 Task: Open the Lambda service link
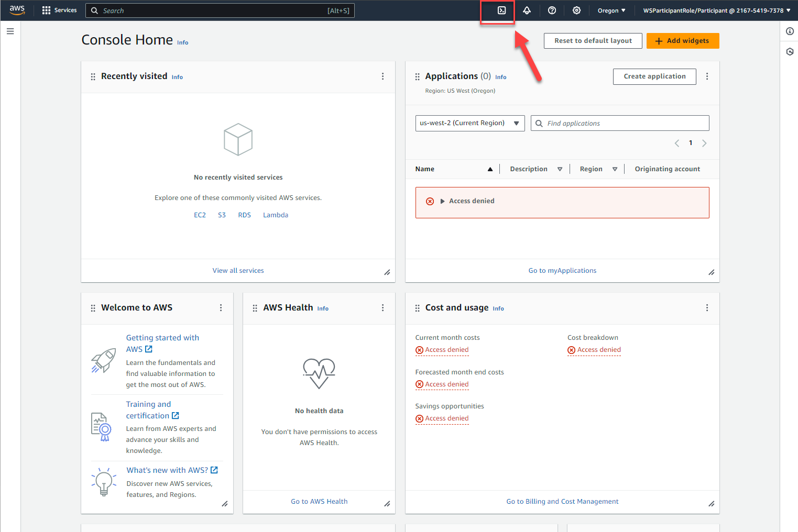click(276, 215)
